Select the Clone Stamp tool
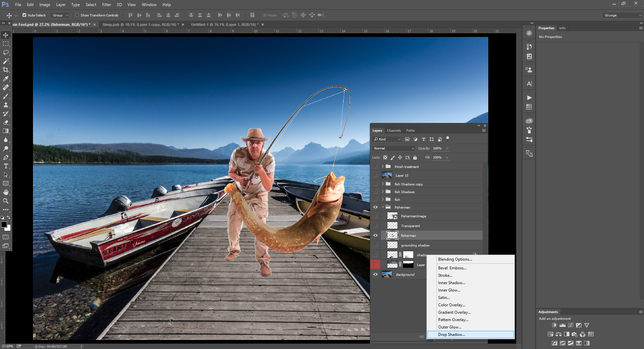This screenshot has width=644, height=349. [6, 105]
